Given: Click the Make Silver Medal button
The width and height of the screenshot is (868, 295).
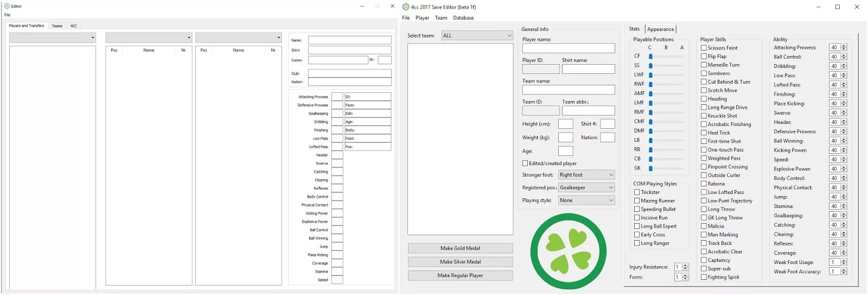Looking at the screenshot, I should click(x=460, y=262).
